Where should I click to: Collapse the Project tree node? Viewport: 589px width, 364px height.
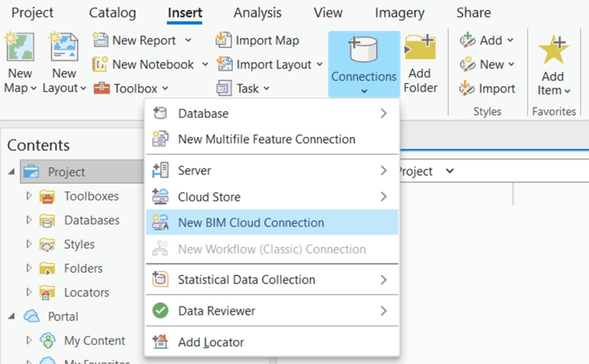pyautogui.click(x=11, y=171)
